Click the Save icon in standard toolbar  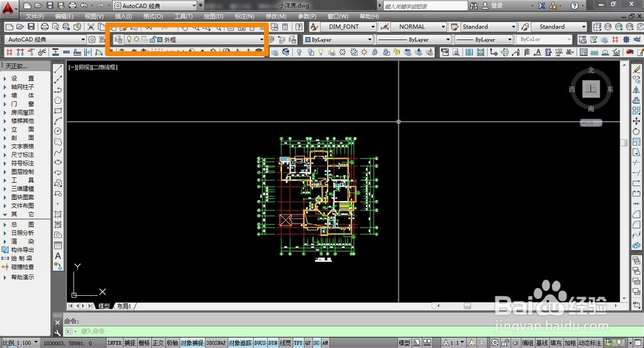click(31, 26)
